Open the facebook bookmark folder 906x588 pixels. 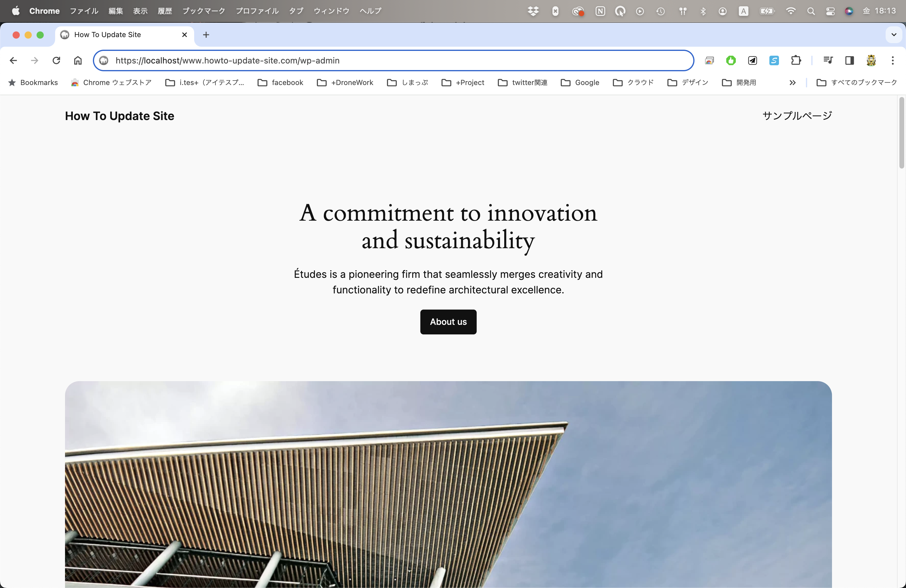click(x=280, y=83)
